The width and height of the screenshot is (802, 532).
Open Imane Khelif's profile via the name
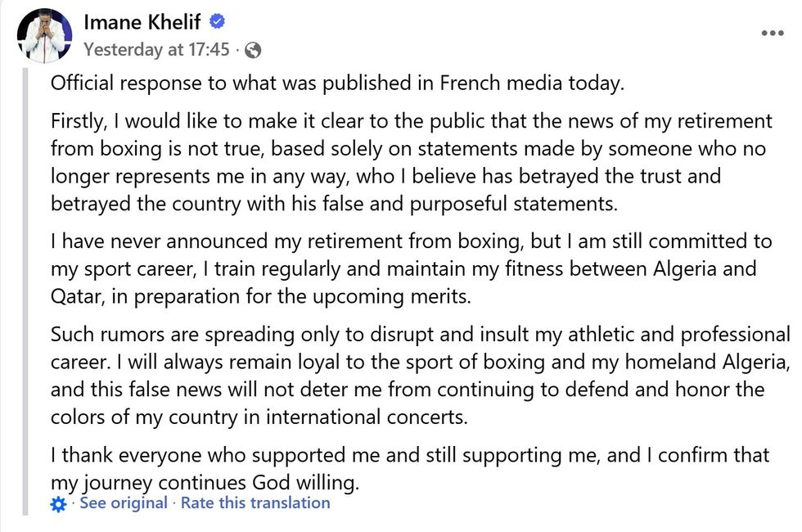click(142, 22)
